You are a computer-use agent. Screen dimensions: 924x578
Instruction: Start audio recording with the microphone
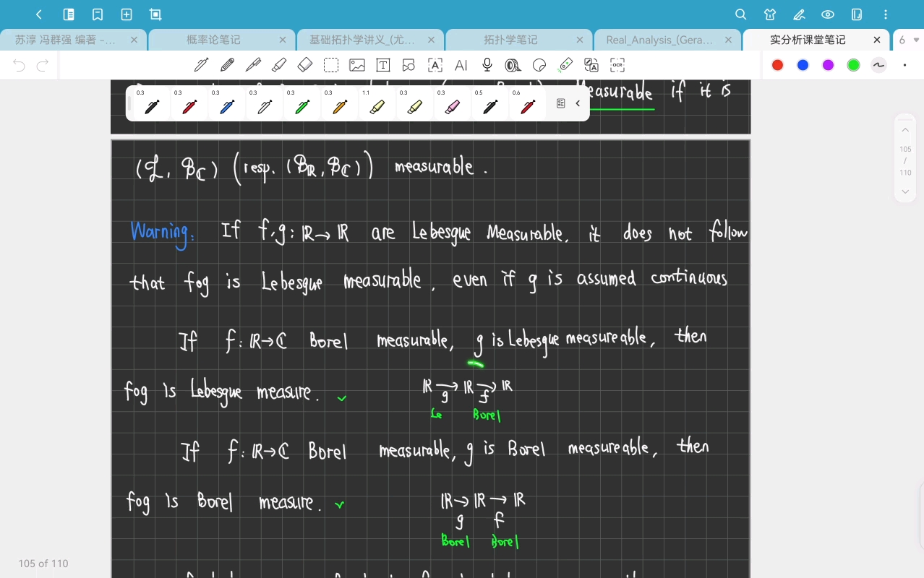tap(487, 65)
